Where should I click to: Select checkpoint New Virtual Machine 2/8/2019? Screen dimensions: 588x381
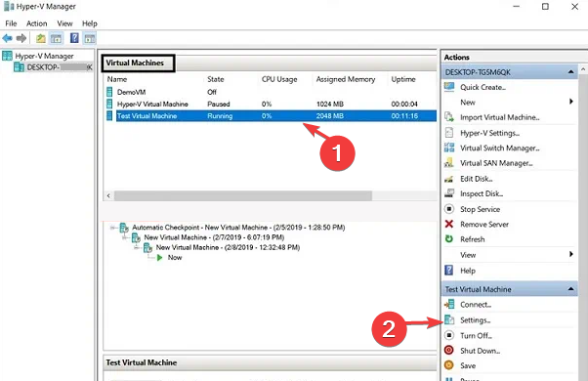[x=228, y=247]
